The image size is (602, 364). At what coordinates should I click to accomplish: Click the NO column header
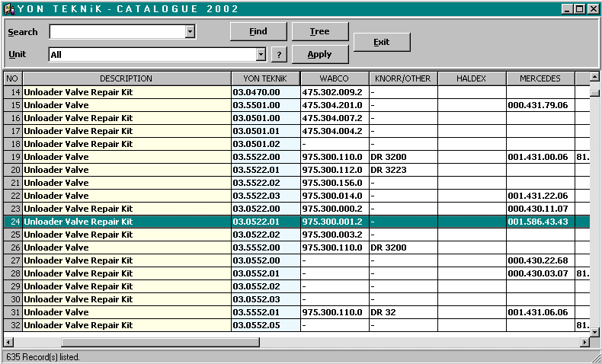(x=13, y=78)
